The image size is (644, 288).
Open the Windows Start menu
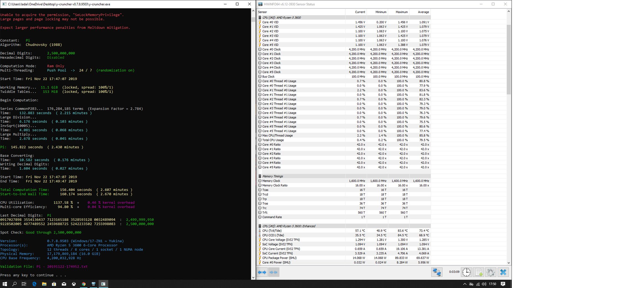[5, 284]
